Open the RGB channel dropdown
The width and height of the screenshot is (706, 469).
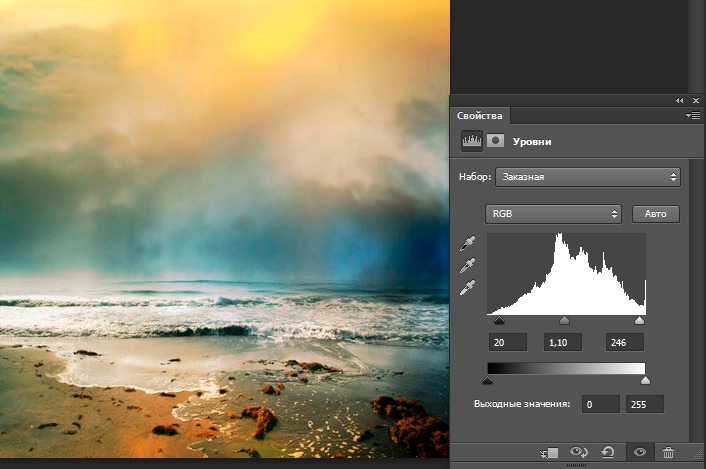[553, 214]
